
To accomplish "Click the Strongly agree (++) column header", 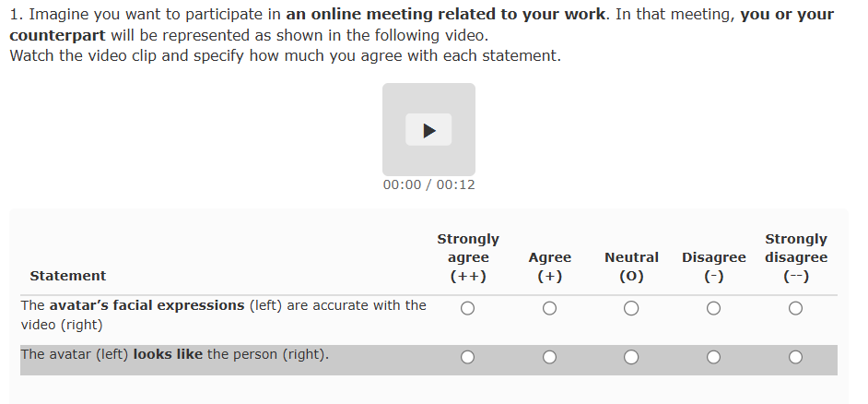I will point(467,257).
